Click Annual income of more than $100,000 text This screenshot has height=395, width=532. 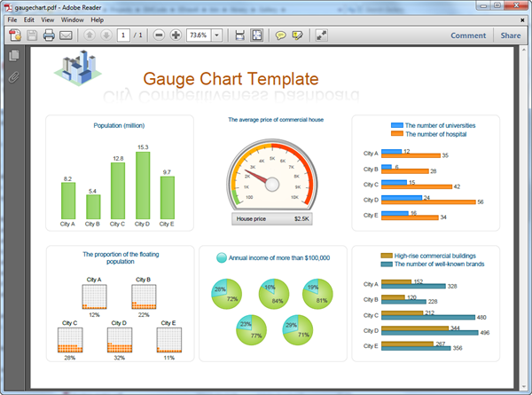[279, 258]
